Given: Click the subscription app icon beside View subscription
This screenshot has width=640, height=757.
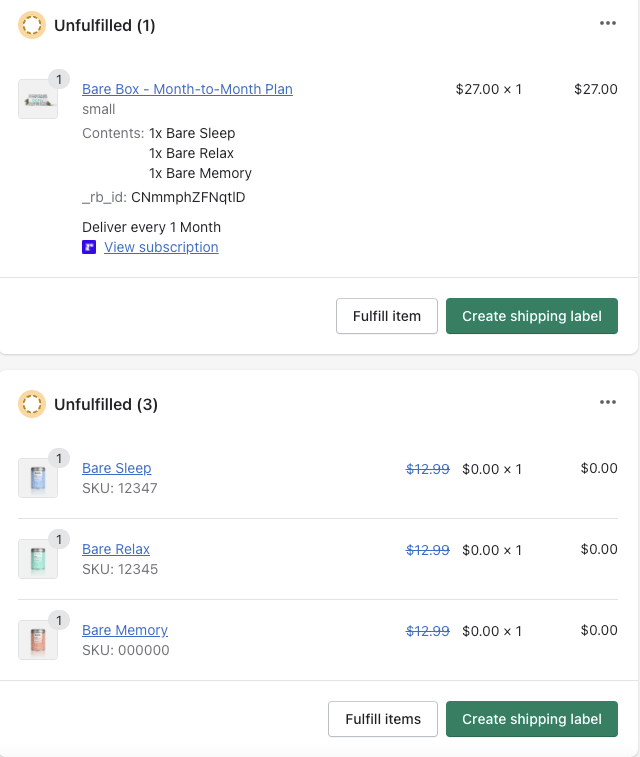Looking at the screenshot, I should [89, 247].
